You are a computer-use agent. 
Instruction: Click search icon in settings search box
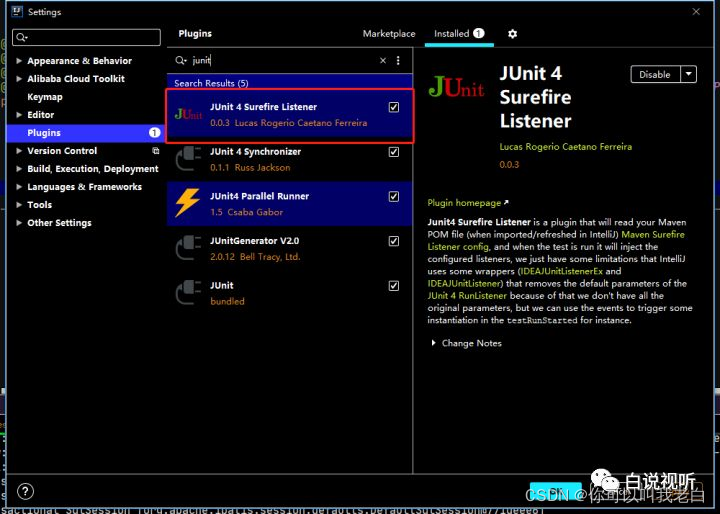pyautogui.click(x=21, y=37)
